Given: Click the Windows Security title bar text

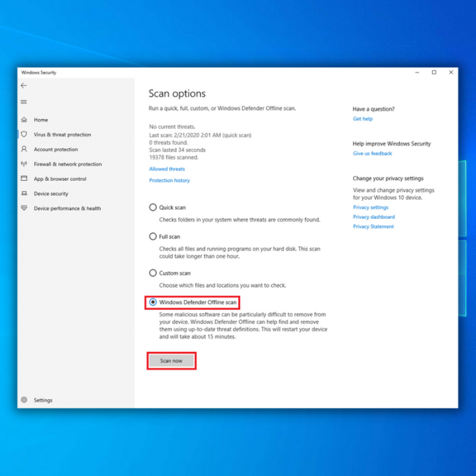Looking at the screenshot, I should (x=39, y=73).
